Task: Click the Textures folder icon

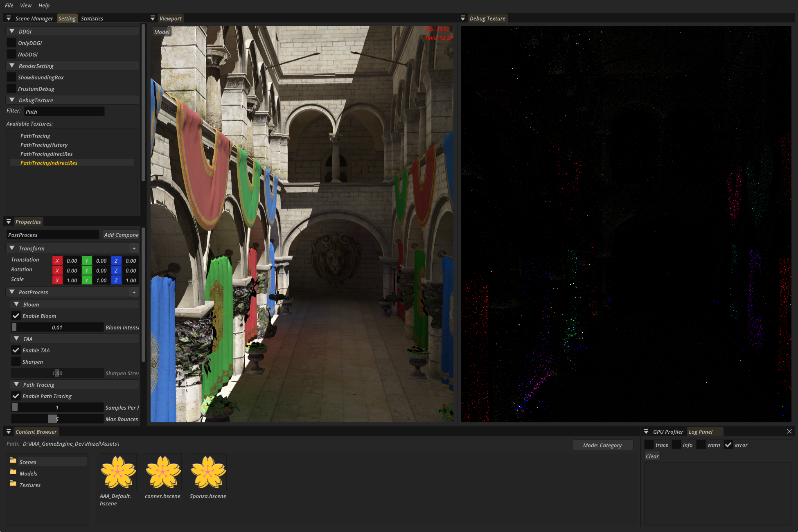Action: [13, 484]
